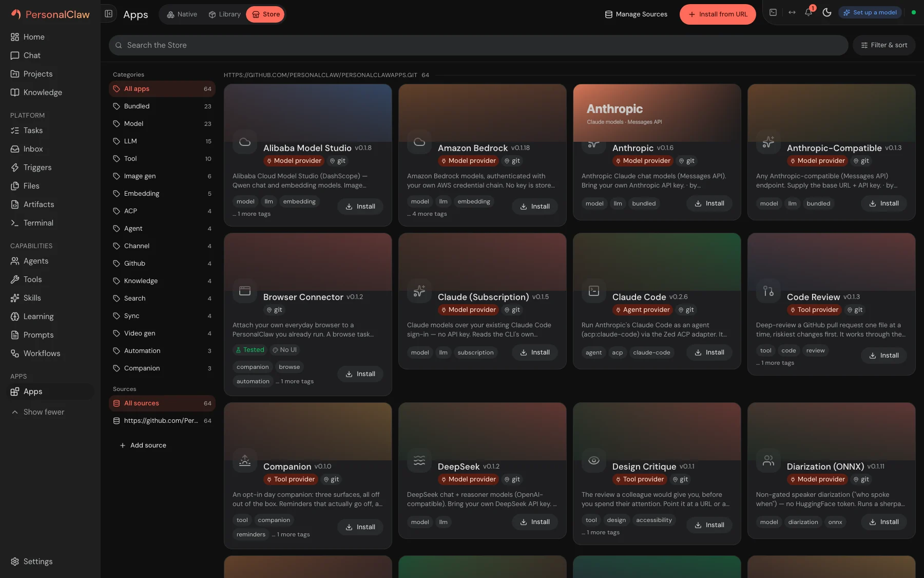Toggle dark mode moon icon
This screenshot has height=578, width=924.
(x=826, y=12)
